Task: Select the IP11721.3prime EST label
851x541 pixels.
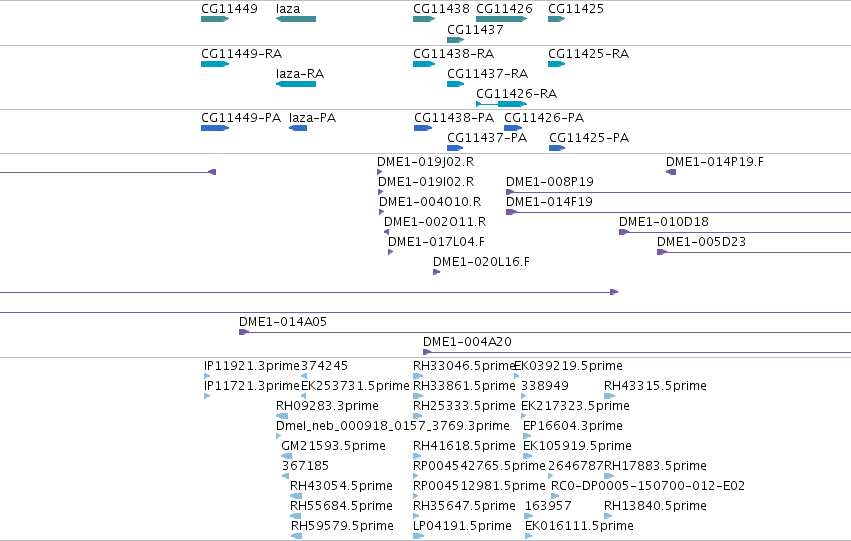Action: tap(252, 386)
